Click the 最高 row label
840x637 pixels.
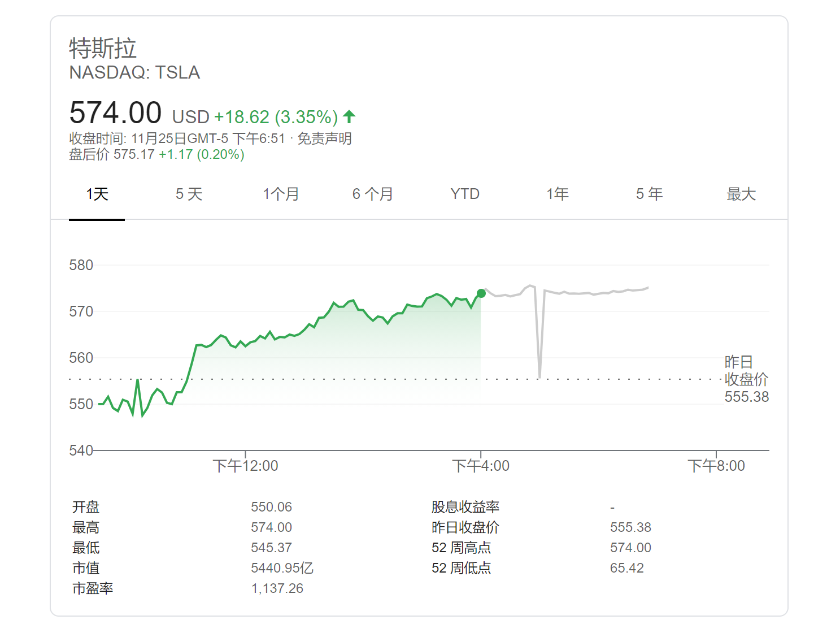pyautogui.click(x=86, y=527)
